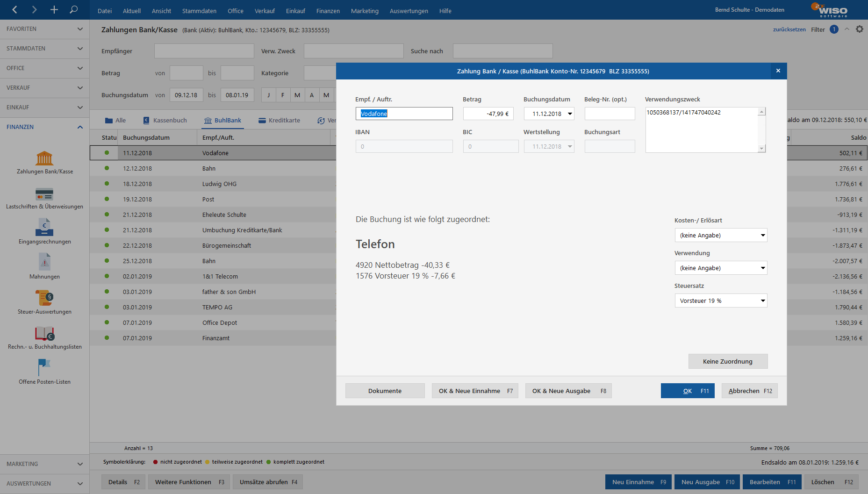This screenshot has width=868, height=494.
Task: Open Rechn.- u. Buchhaltungslisten icon
Action: (44, 333)
